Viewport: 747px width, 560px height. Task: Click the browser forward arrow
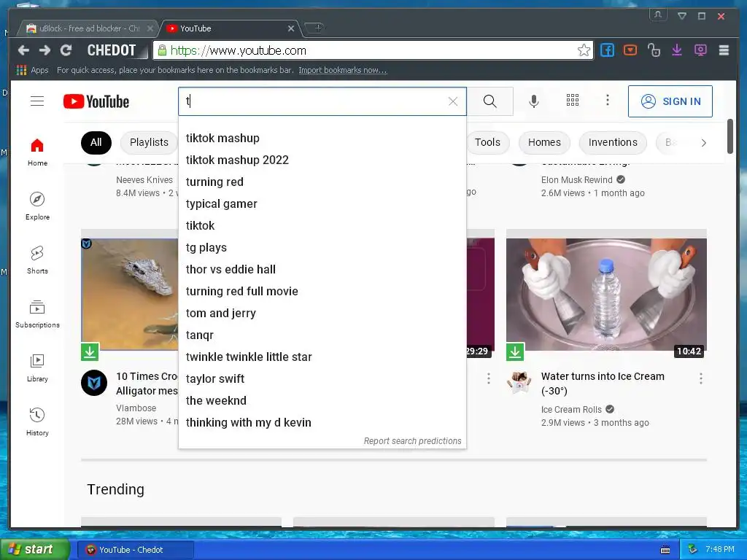[x=44, y=50]
